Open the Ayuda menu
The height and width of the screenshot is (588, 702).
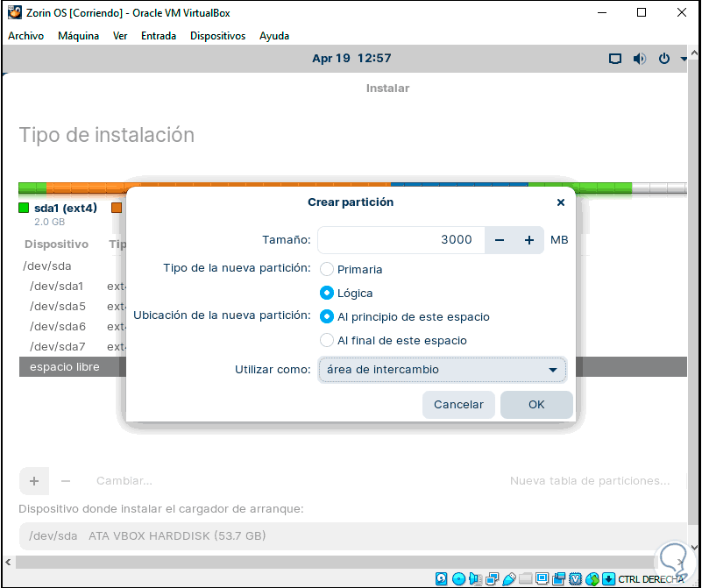pyautogui.click(x=274, y=36)
